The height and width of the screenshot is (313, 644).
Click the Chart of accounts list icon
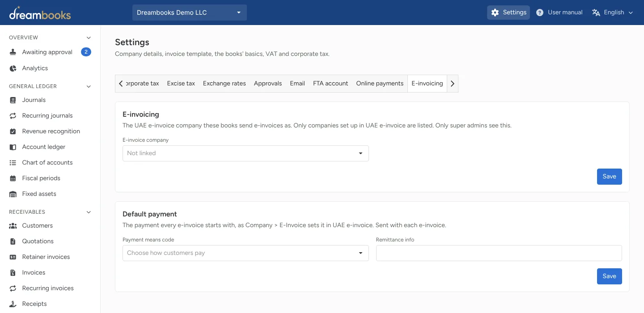(13, 163)
